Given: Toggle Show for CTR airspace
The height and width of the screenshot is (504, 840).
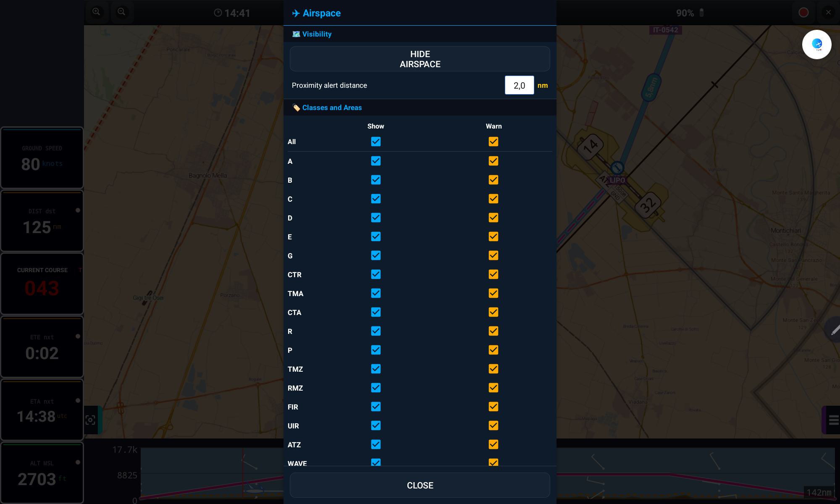Looking at the screenshot, I should (376, 274).
